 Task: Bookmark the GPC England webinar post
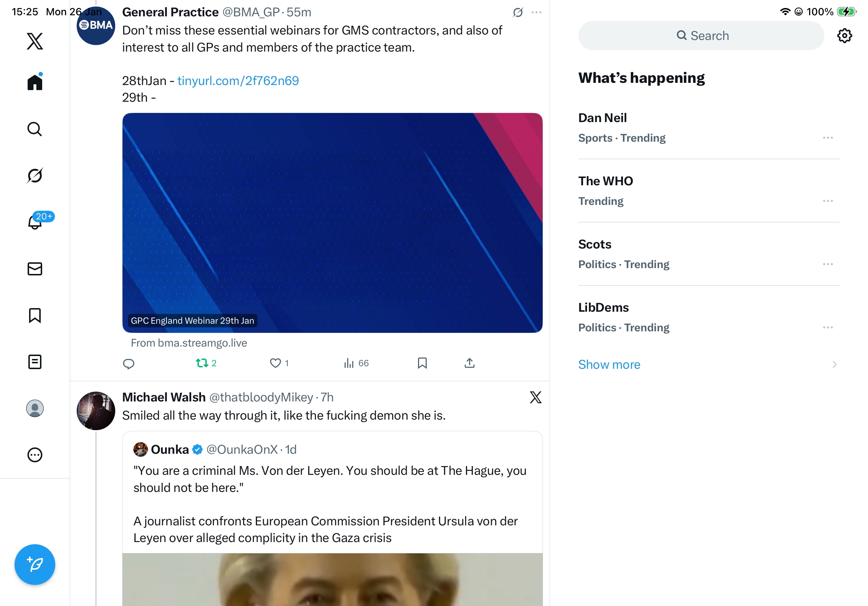coord(422,363)
